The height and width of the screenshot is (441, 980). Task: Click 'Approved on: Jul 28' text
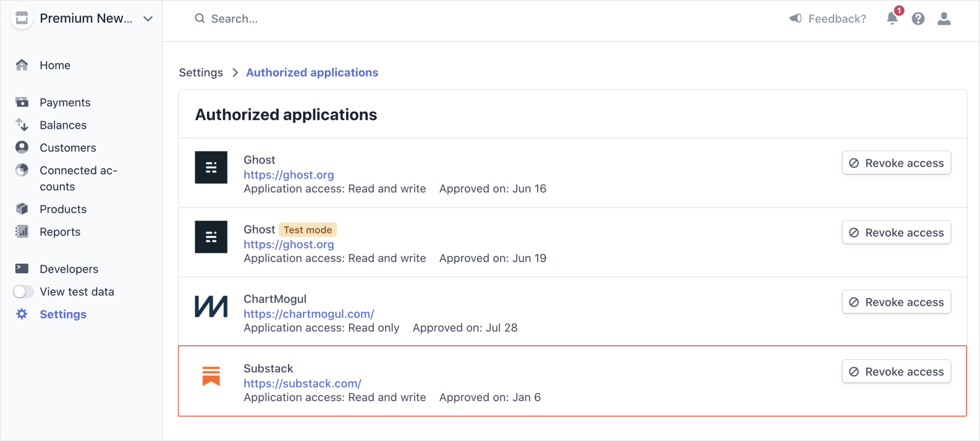coord(465,328)
